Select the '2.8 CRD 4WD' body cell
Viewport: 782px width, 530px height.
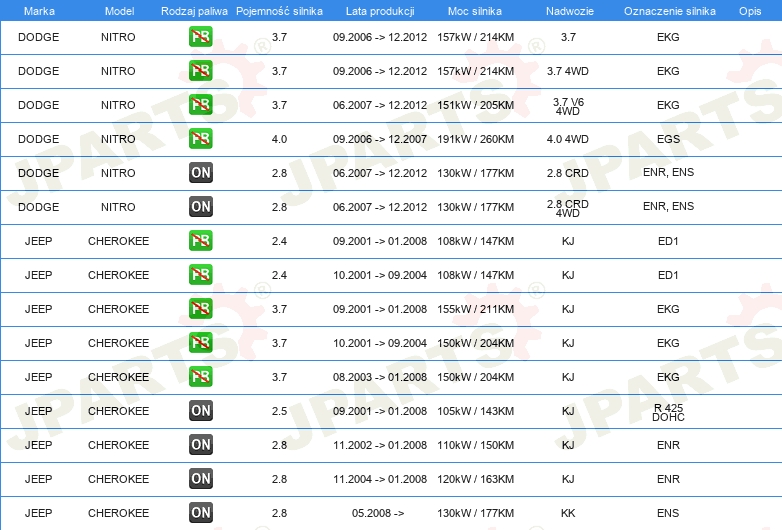[568, 208]
